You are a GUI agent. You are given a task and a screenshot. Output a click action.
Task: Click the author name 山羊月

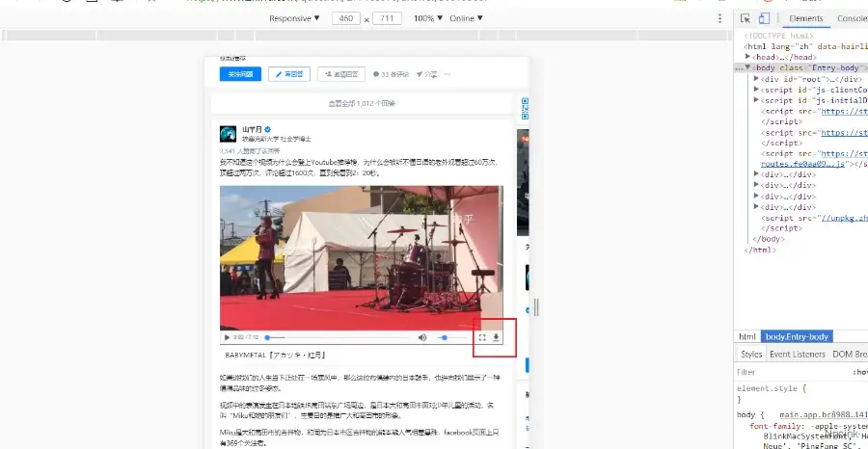(253, 129)
